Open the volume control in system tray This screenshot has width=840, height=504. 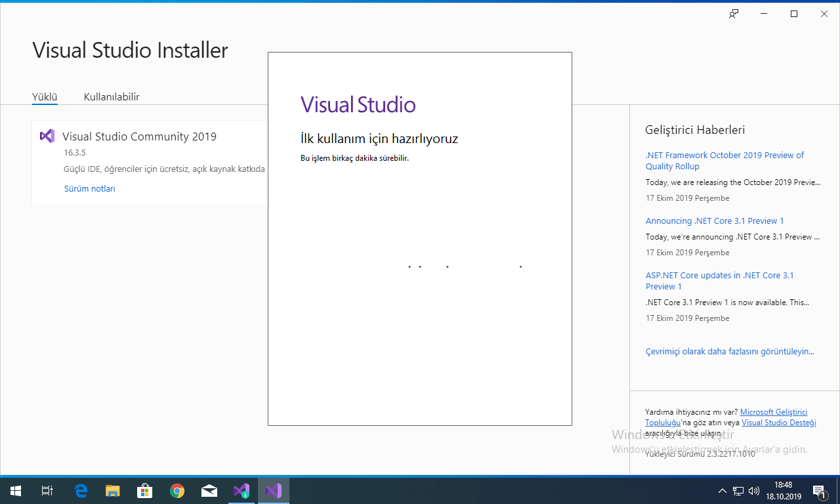pyautogui.click(x=754, y=491)
